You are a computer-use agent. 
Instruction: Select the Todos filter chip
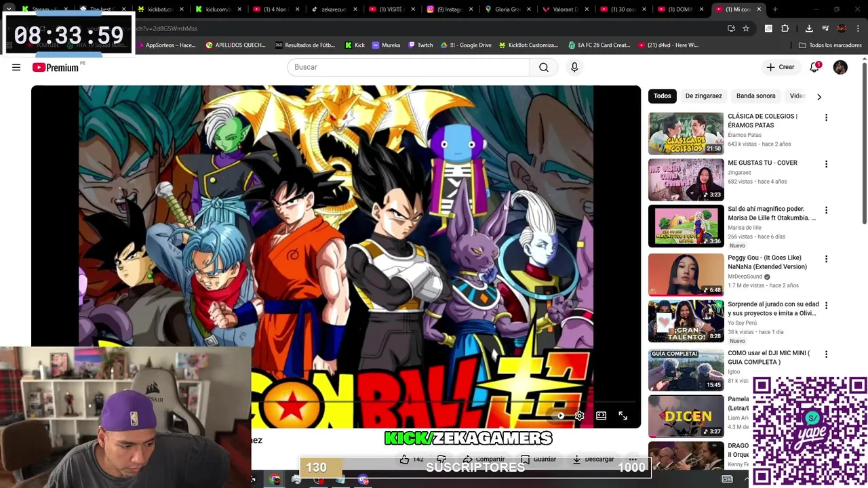(663, 96)
